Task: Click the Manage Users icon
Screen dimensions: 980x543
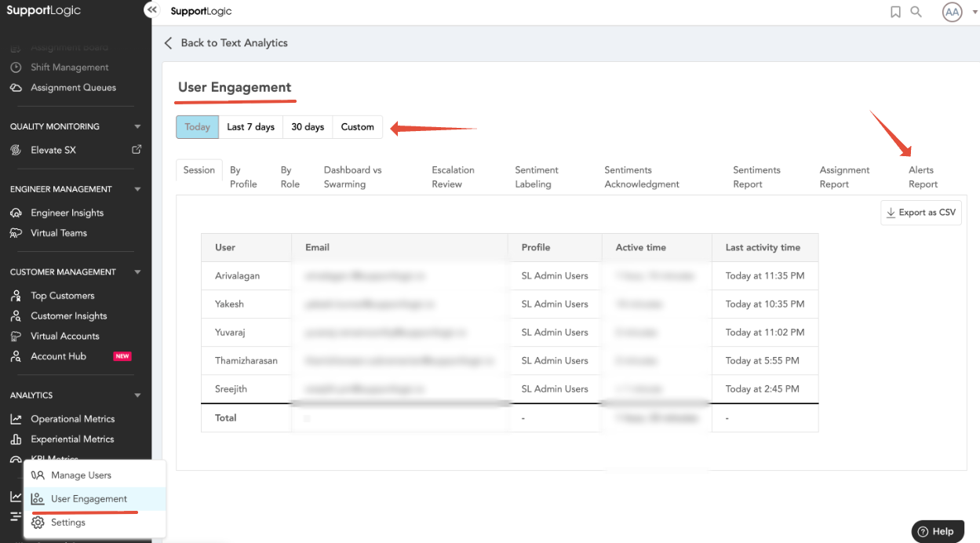Action: pos(38,476)
